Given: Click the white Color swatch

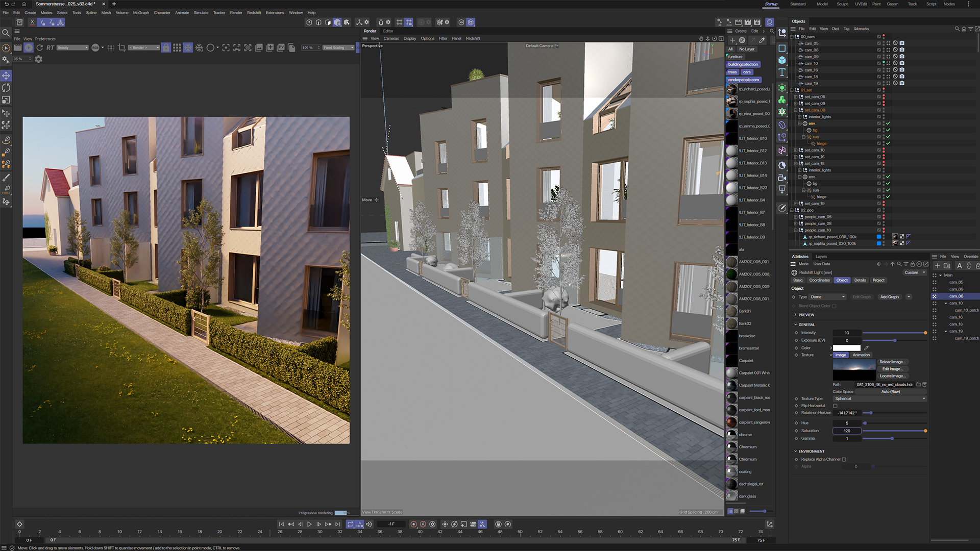Looking at the screenshot, I should [846, 348].
